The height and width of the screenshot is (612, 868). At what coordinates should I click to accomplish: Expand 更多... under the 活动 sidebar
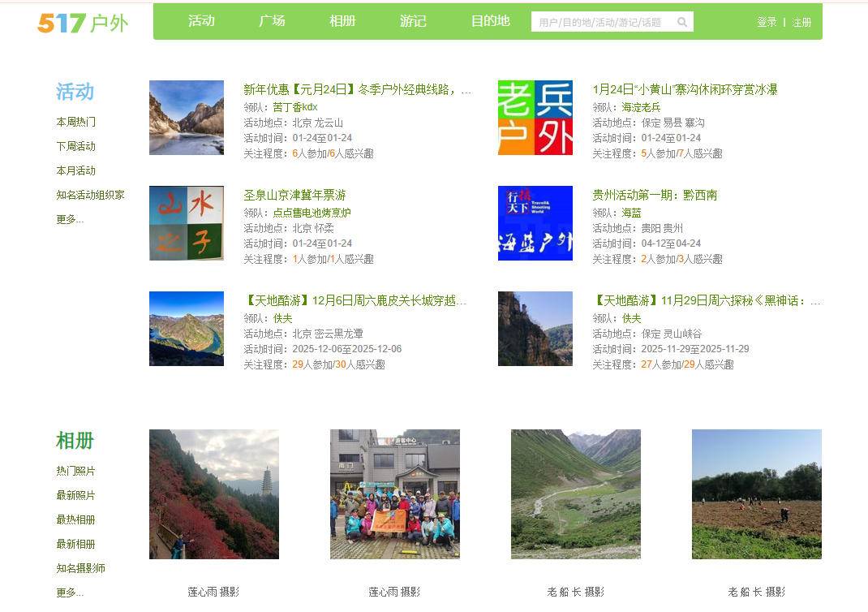tap(71, 219)
